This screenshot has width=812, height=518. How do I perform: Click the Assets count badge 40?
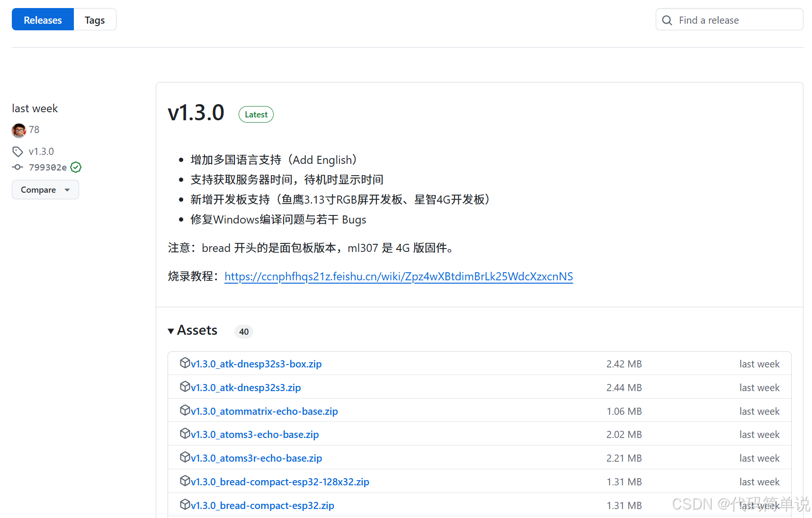tap(244, 331)
